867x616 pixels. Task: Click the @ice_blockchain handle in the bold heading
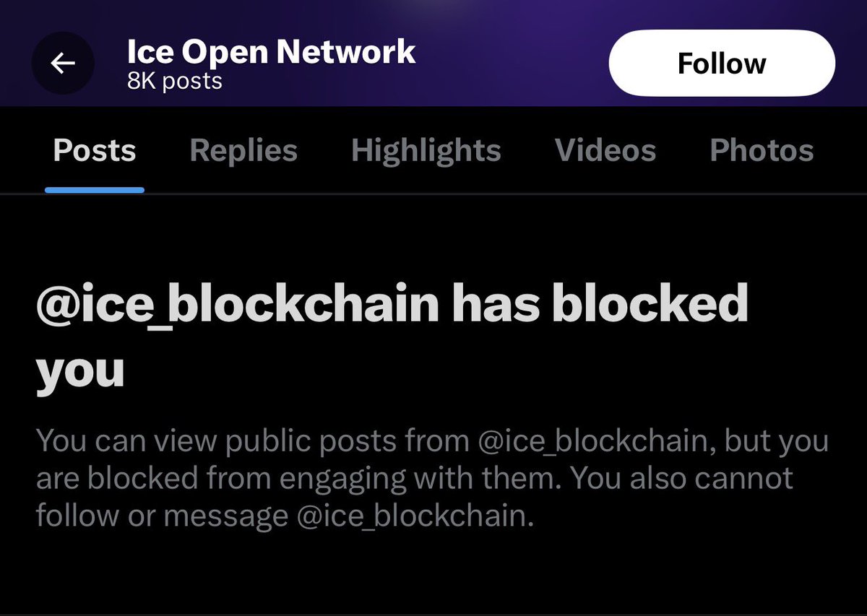[237, 306]
